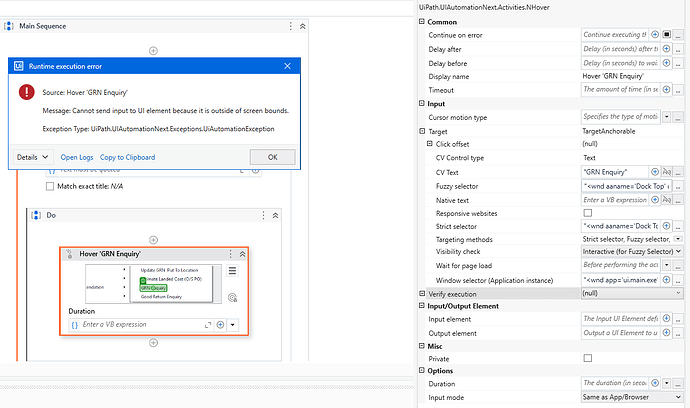Collapse the Input properties section
The width and height of the screenshot is (690, 408).
tap(422, 103)
